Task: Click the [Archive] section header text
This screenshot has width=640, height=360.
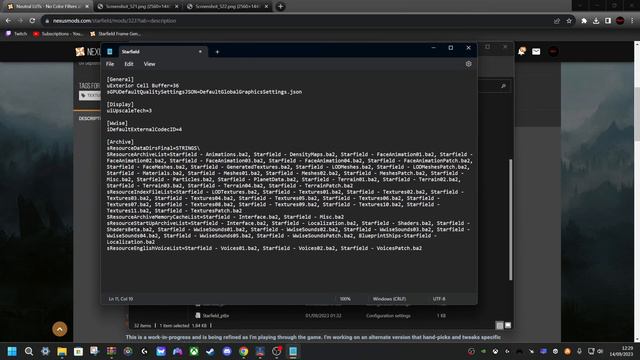Action: [x=120, y=142]
